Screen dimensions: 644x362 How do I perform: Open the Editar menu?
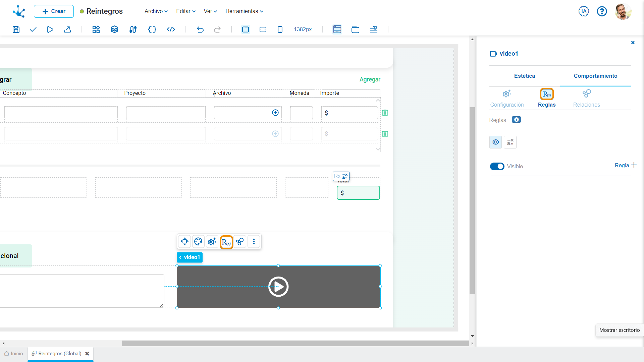pos(186,11)
